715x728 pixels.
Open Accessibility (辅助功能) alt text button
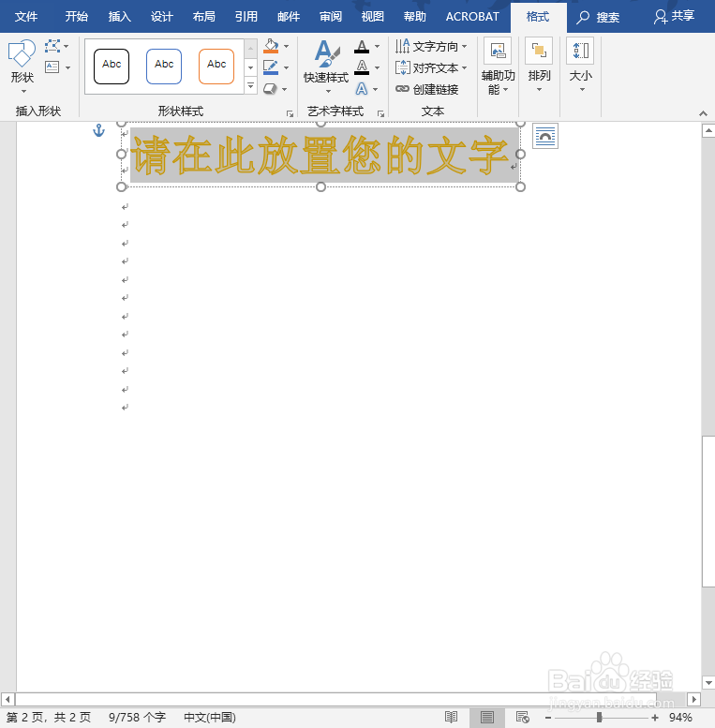click(x=498, y=66)
